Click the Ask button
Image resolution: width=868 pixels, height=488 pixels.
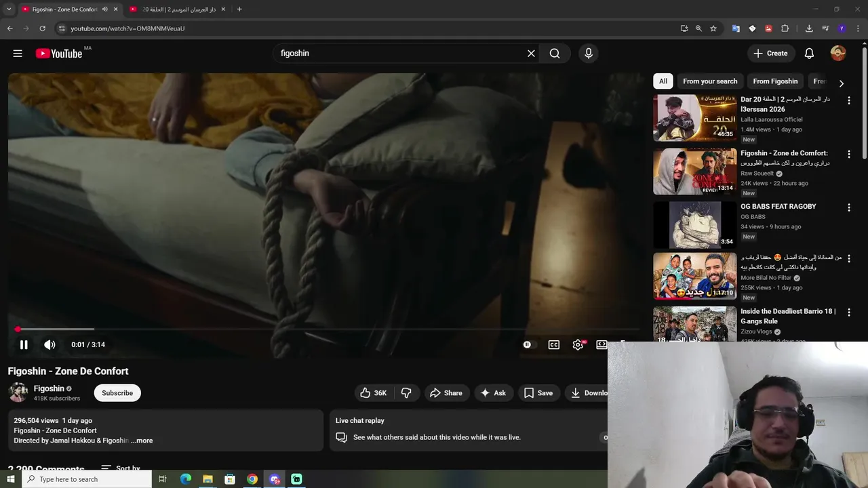coord(493,393)
